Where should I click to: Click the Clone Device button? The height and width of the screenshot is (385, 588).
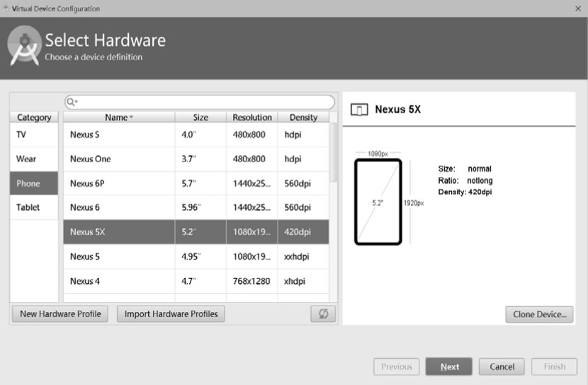[x=539, y=314]
